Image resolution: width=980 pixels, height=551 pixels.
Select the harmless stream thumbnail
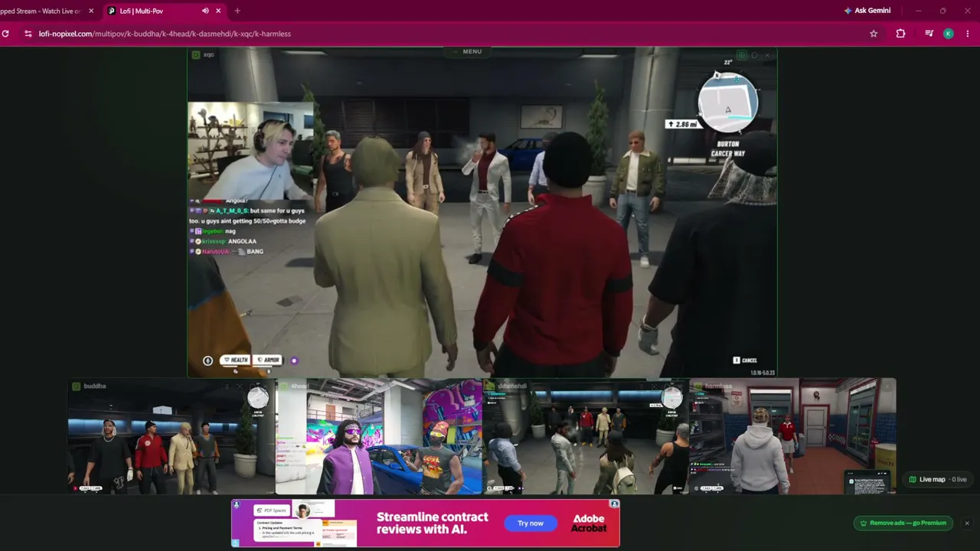792,436
